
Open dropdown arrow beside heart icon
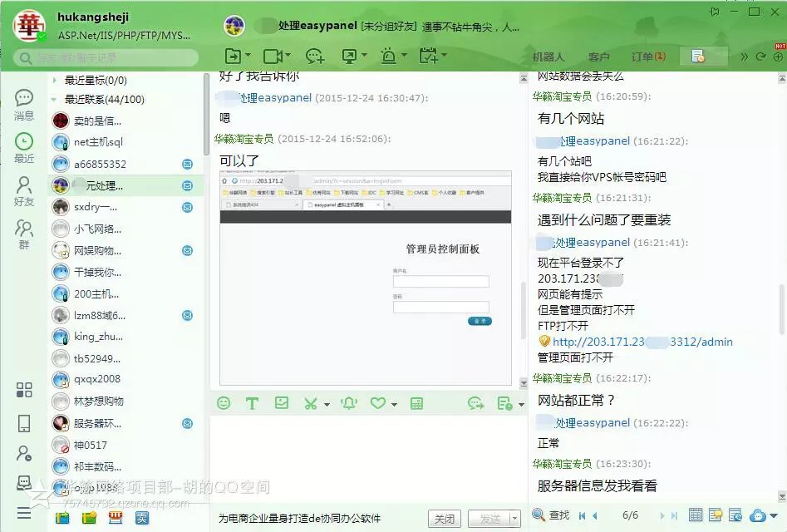coord(394,404)
